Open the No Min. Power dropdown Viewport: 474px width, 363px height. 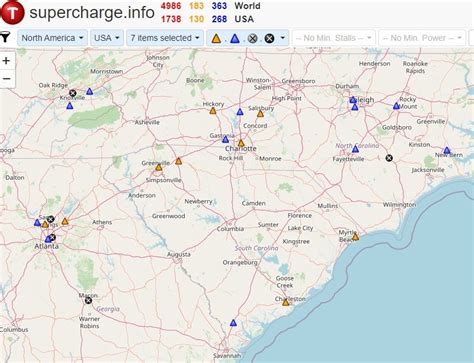pos(422,38)
